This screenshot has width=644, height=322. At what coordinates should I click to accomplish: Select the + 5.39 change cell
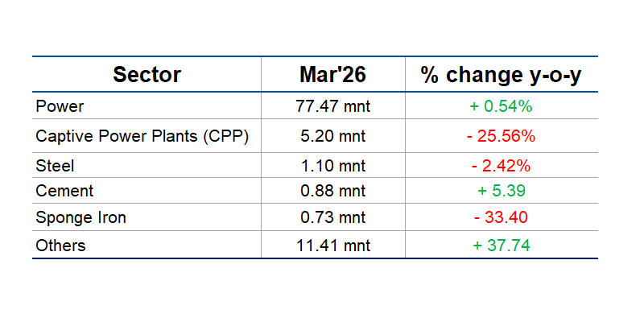501,191
